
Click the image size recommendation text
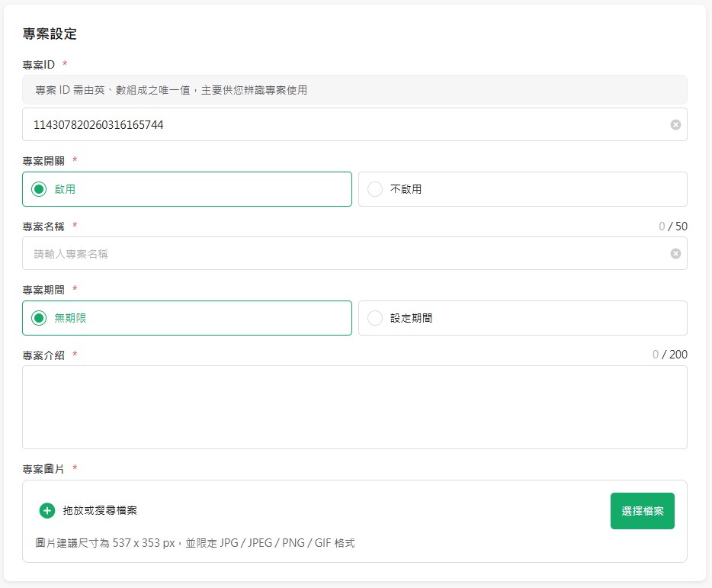(195, 543)
